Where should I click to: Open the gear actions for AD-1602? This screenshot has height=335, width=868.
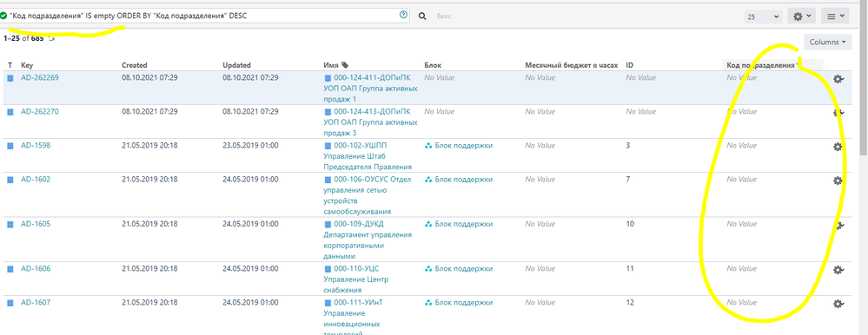pos(838,181)
